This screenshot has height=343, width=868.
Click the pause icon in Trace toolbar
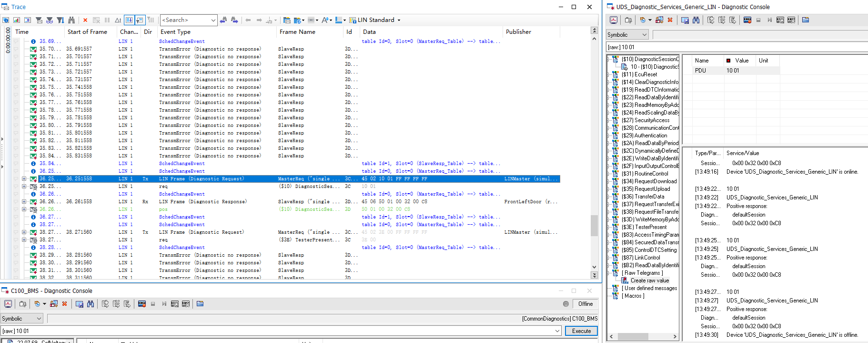tap(107, 20)
